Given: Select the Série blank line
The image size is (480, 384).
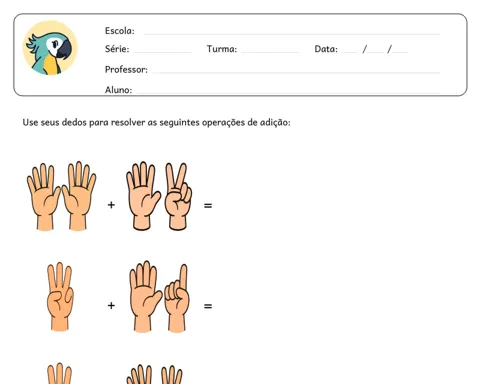Looking at the screenshot, I should pyautogui.click(x=162, y=52).
